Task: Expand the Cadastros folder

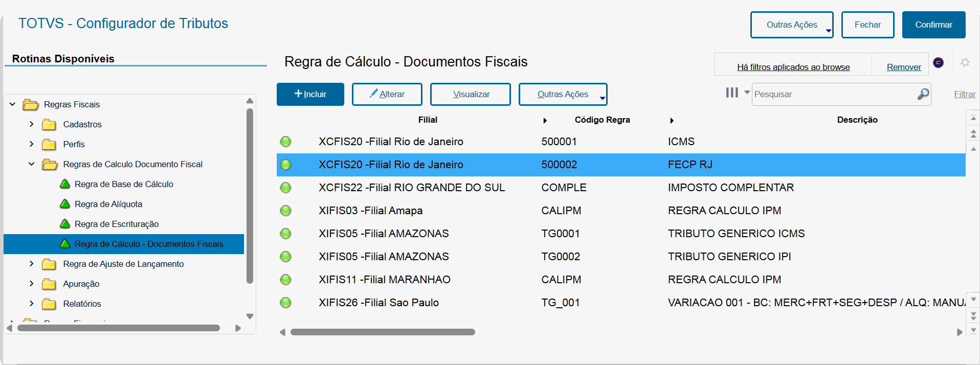Action: (32, 124)
